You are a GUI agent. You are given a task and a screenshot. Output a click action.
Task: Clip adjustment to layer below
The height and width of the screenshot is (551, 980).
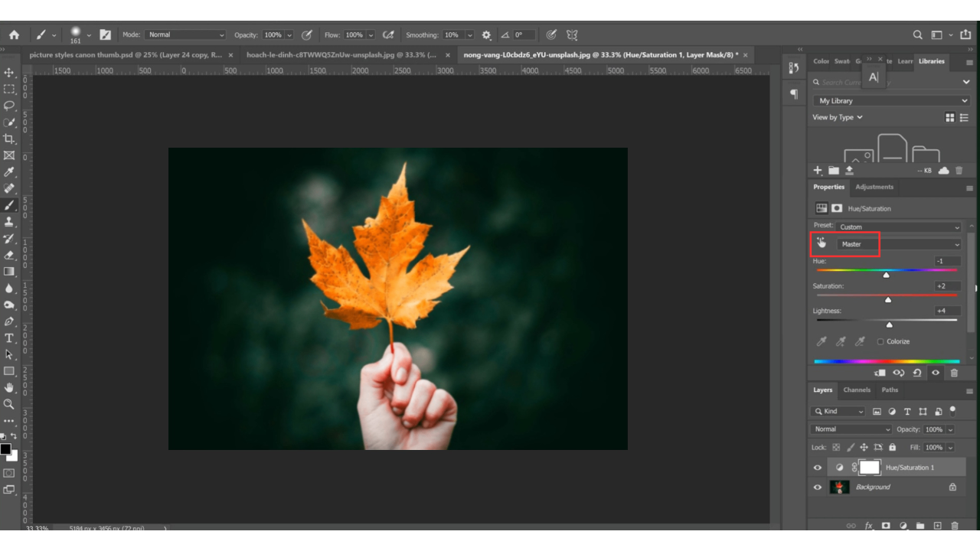pyautogui.click(x=880, y=373)
